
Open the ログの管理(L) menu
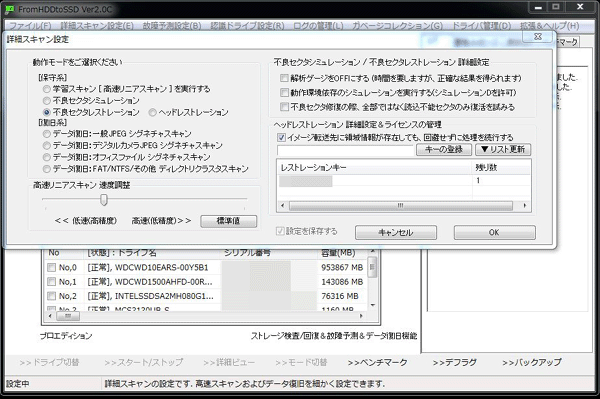click(318, 26)
